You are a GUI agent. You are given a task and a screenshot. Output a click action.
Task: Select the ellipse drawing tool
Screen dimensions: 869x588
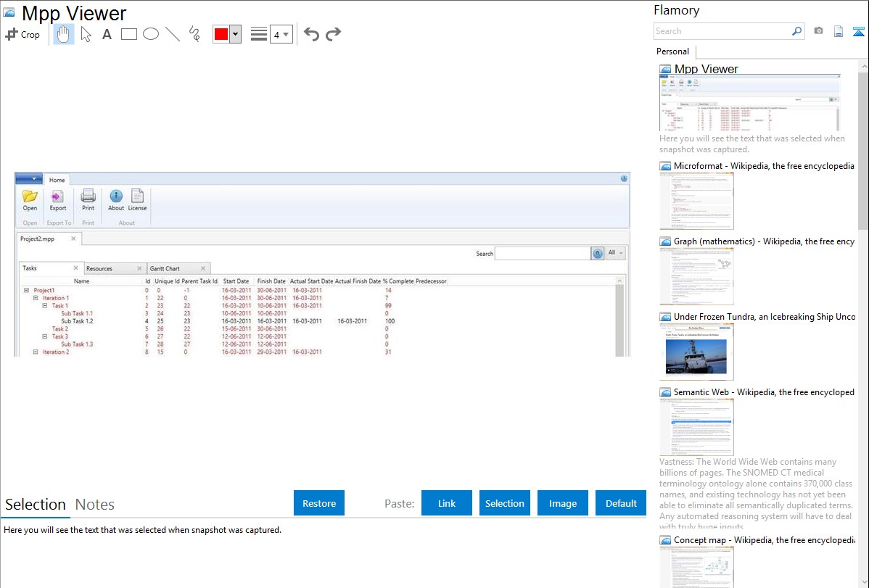coord(151,34)
